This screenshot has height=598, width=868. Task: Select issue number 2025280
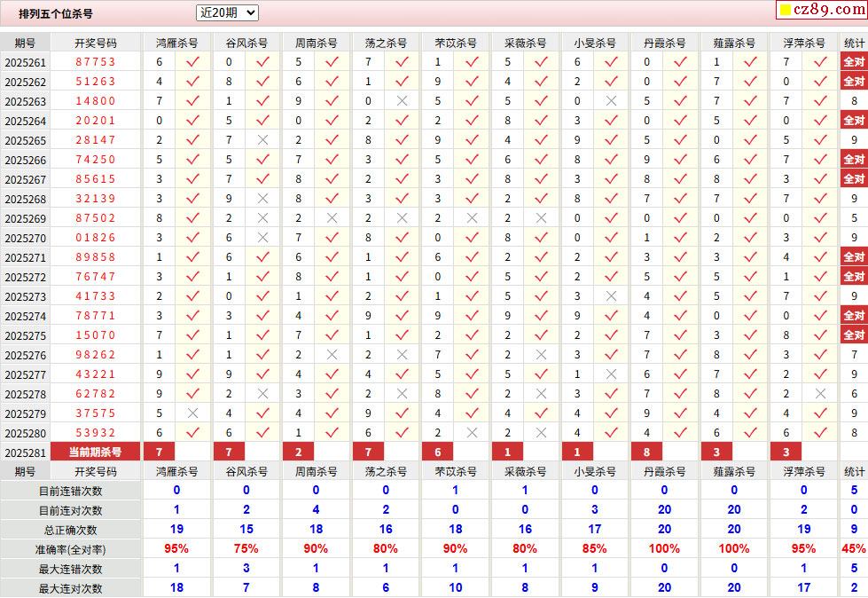click(26, 434)
